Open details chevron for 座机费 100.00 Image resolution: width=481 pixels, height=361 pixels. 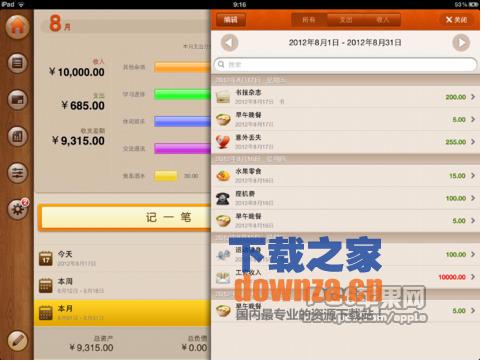pos(473,198)
